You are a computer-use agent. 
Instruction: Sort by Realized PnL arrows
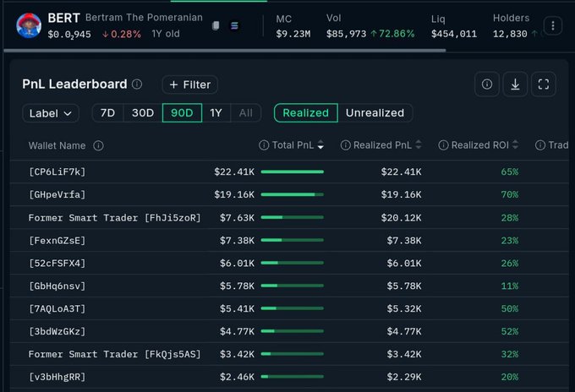pyautogui.click(x=419, y=144)
